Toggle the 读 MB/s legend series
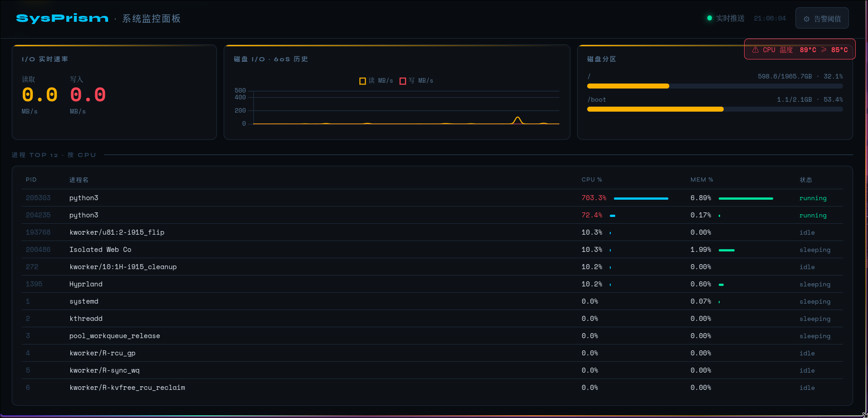 click(376, 81)
